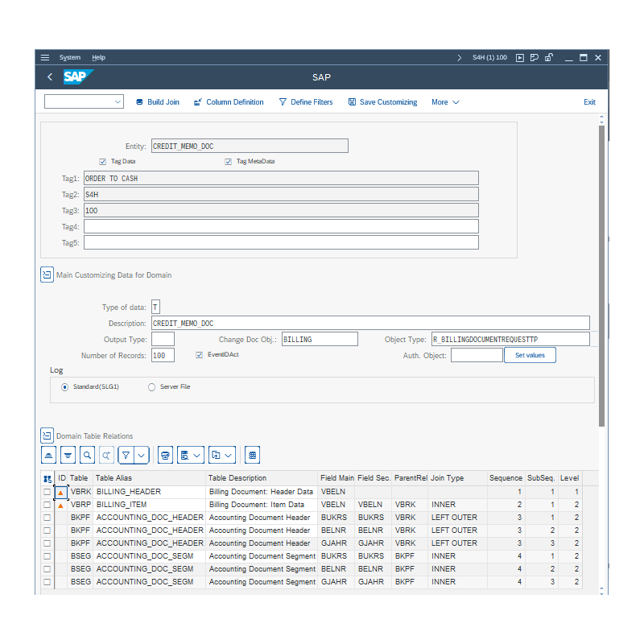The image size is (644, 644).
Task: Click the Table Description column header
Action: 261,478
